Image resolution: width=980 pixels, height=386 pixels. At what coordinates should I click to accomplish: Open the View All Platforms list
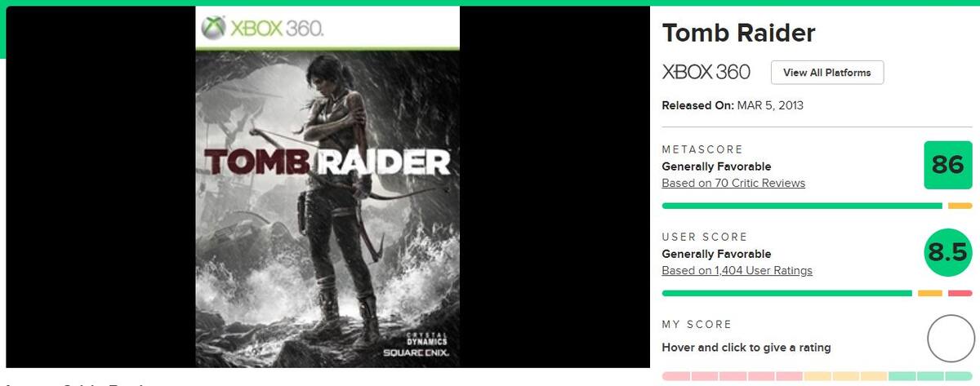click(826, 73)
